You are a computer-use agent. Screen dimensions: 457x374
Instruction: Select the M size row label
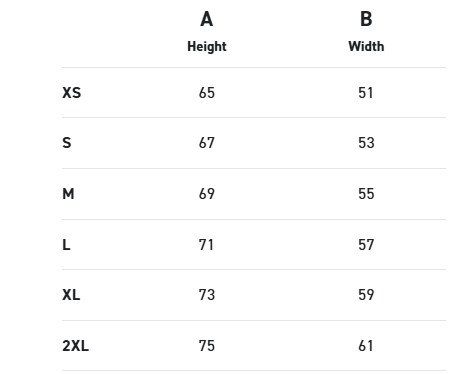tap(68, 194)
